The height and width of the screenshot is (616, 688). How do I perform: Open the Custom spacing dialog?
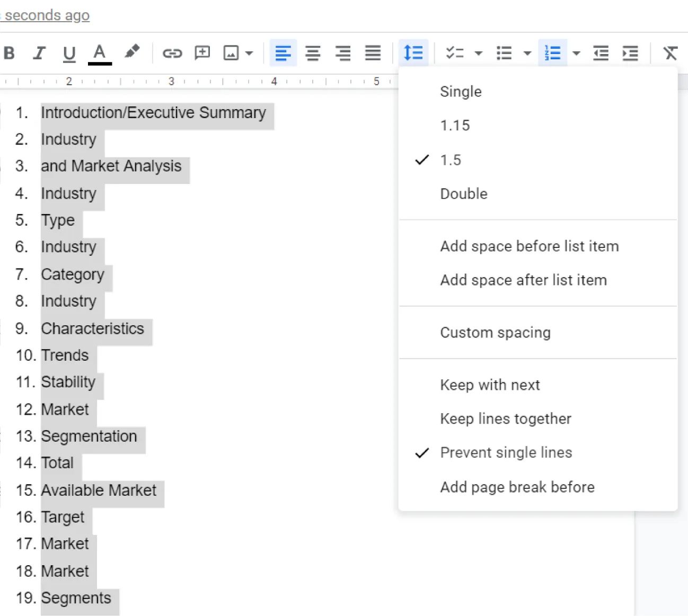(495, 333)
